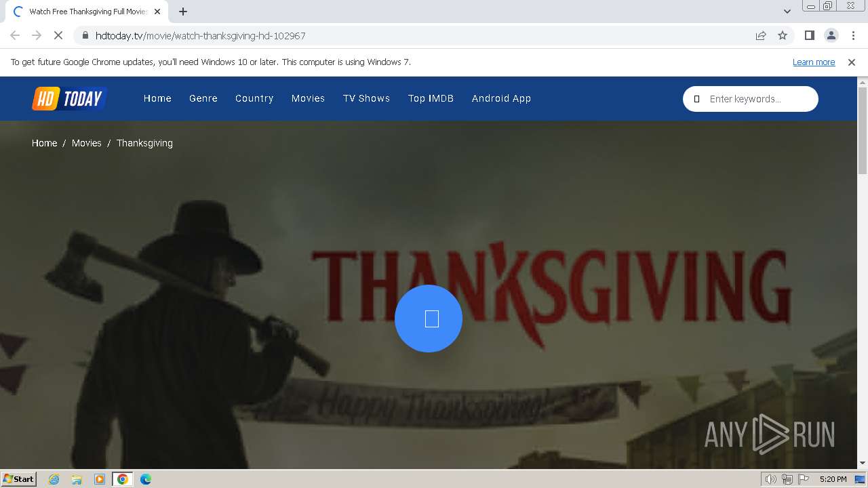Go to TV Shows section
This screenshot has width=868, height=488.
pyautogui.click(x=366, y=98)
